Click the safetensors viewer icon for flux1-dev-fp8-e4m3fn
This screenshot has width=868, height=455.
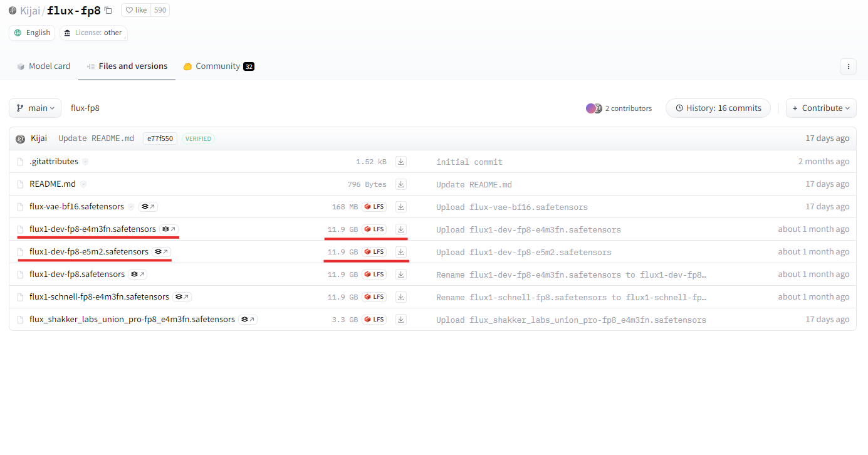[169, 229]
